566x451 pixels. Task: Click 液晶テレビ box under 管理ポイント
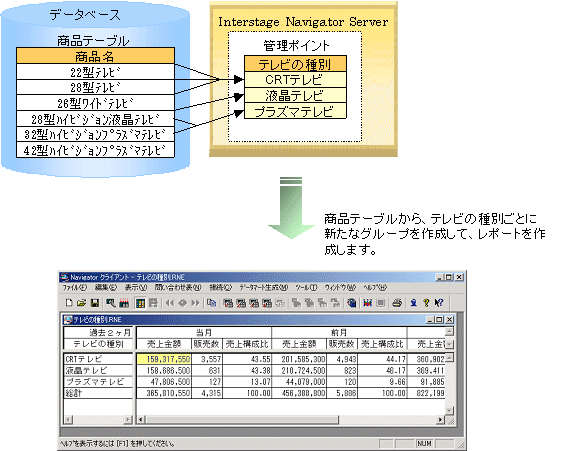(x=295, y=95)
